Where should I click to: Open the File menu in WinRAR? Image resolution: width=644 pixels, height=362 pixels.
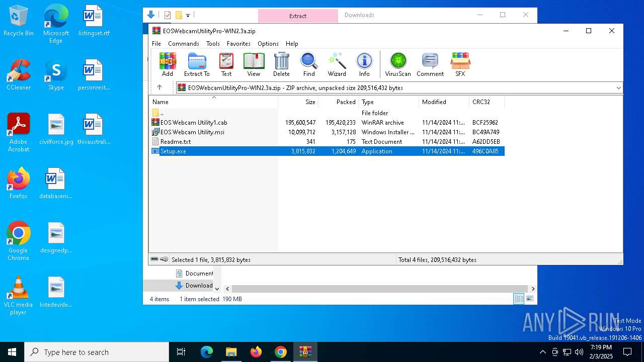[156, 44]
